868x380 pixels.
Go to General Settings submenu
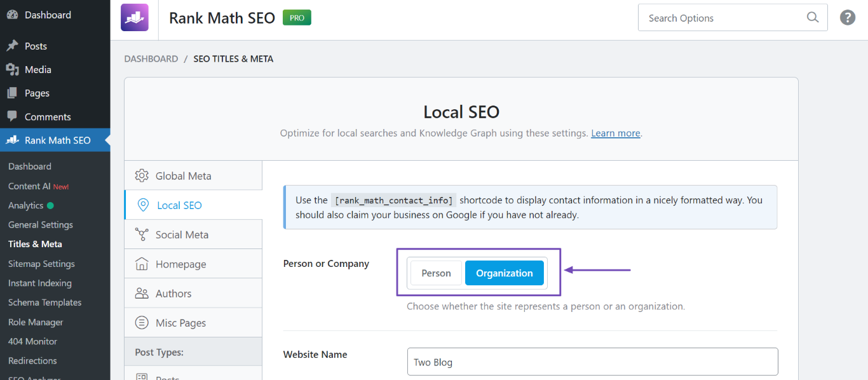pyautogui.click(x=41, y=225)
